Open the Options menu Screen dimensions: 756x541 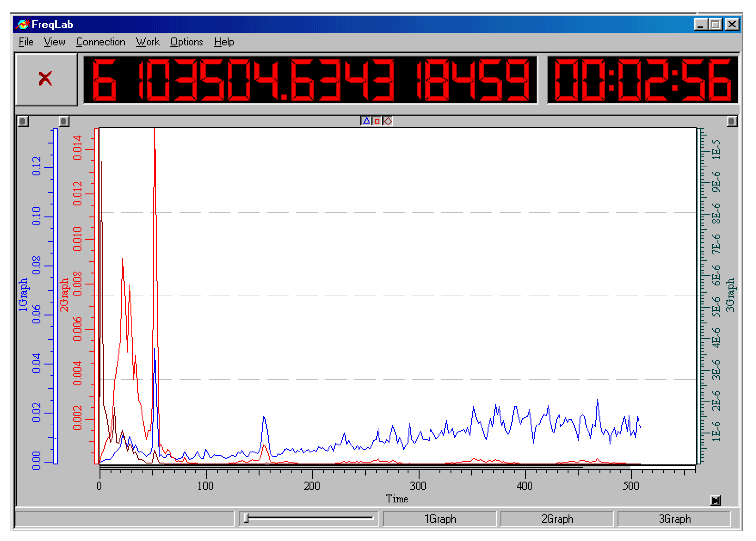[187, 42]
